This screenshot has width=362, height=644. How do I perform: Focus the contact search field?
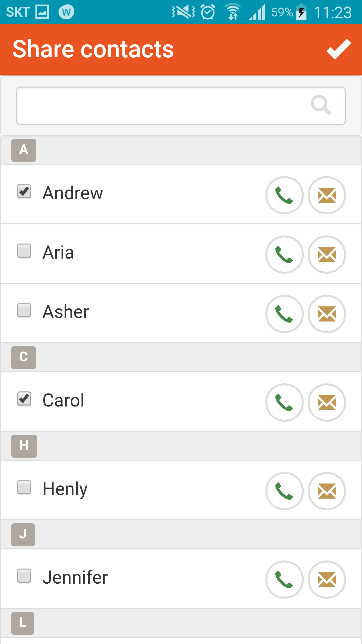point(181,106)
